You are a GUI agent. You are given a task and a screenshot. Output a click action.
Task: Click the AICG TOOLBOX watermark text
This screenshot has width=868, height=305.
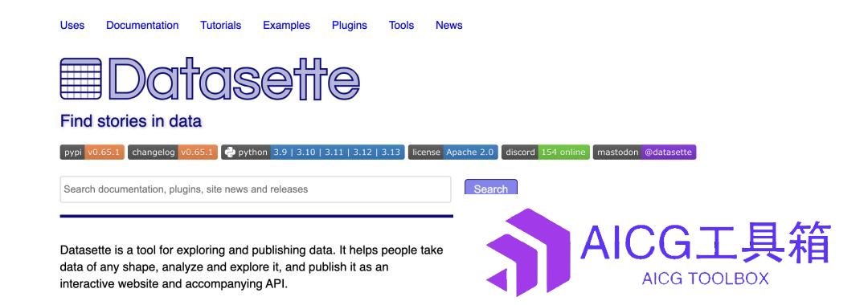click(706, 279)
